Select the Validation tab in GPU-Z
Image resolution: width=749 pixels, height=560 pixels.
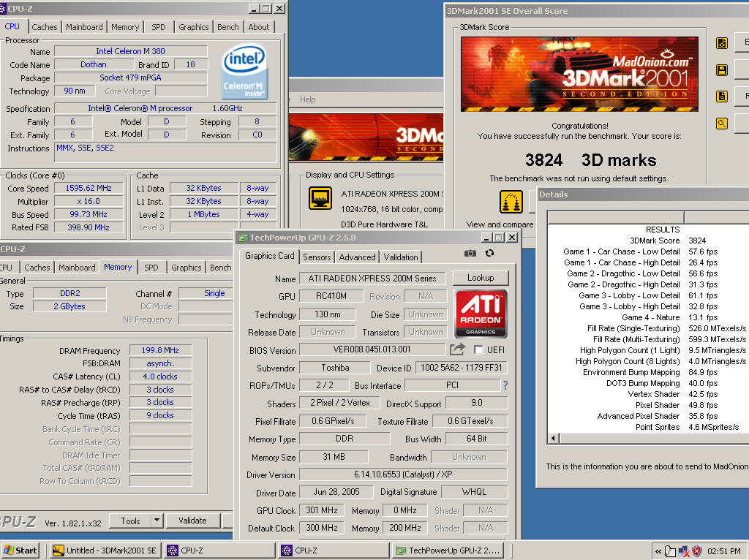401,257
